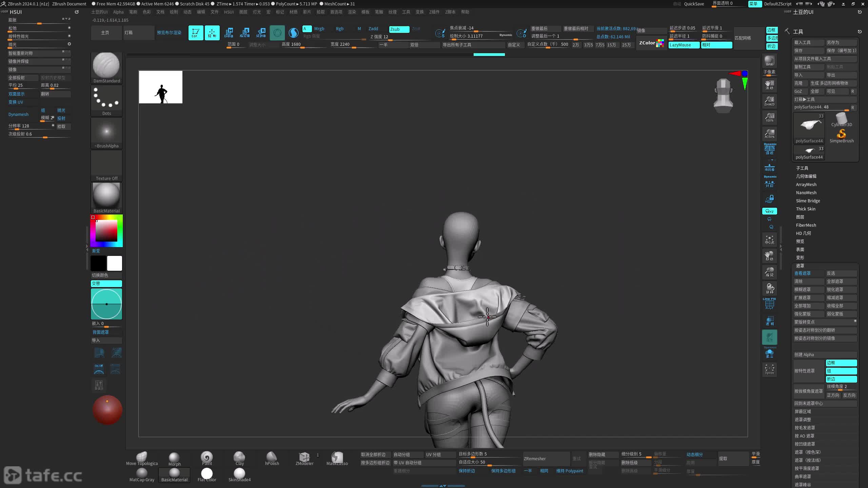This screenshot has width=868, height=488.
Task: Select the Move Topological brush
Action: pyautogui.click(x=142, y=459)
